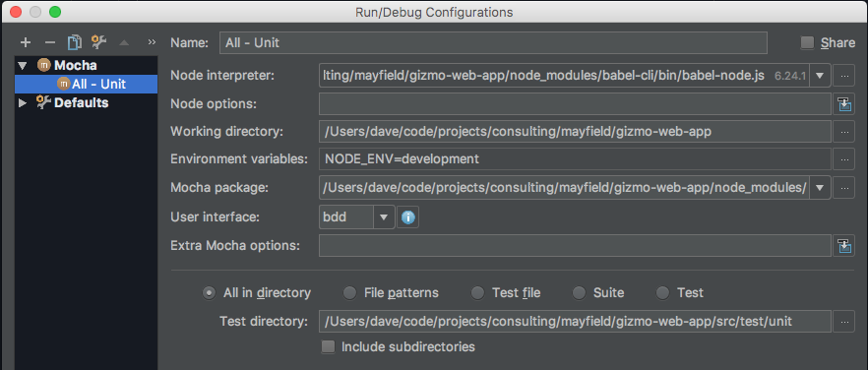This screenshot has width=868, height=370.
Task: Click Working directory path field
Action: pos(575,132)
